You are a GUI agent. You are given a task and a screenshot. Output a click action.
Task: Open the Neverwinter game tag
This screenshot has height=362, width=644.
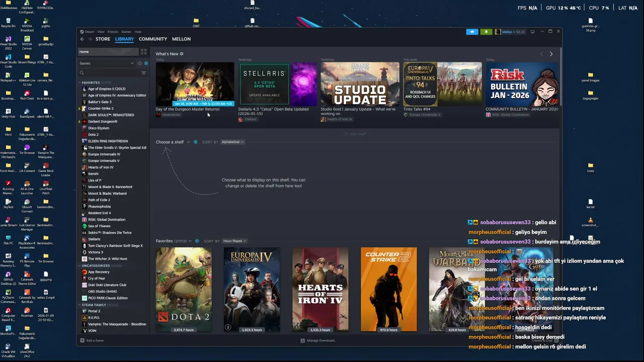[x=168, y=115]
